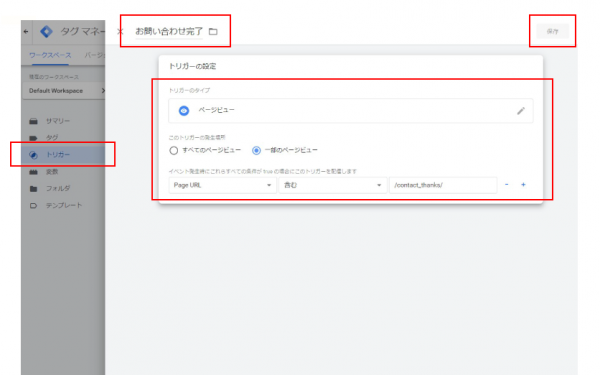600x375 pixels.
Task: Click the trigger name お問い合わせ完了 field
Action: click(169, 31)
